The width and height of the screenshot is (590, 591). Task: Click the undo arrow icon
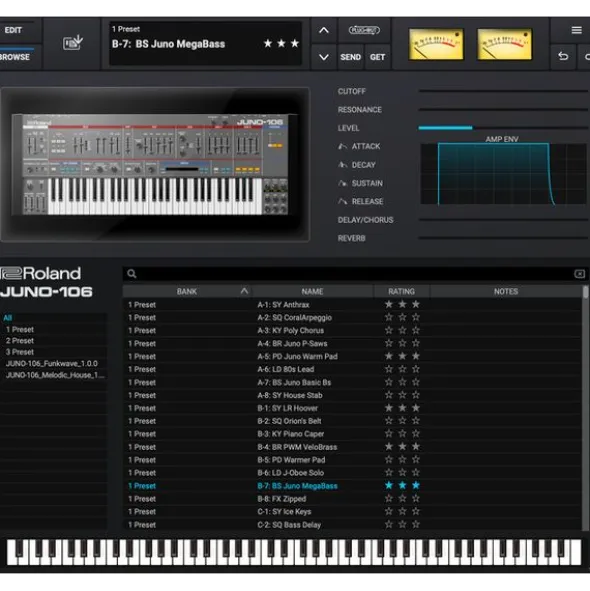[563, 57]
